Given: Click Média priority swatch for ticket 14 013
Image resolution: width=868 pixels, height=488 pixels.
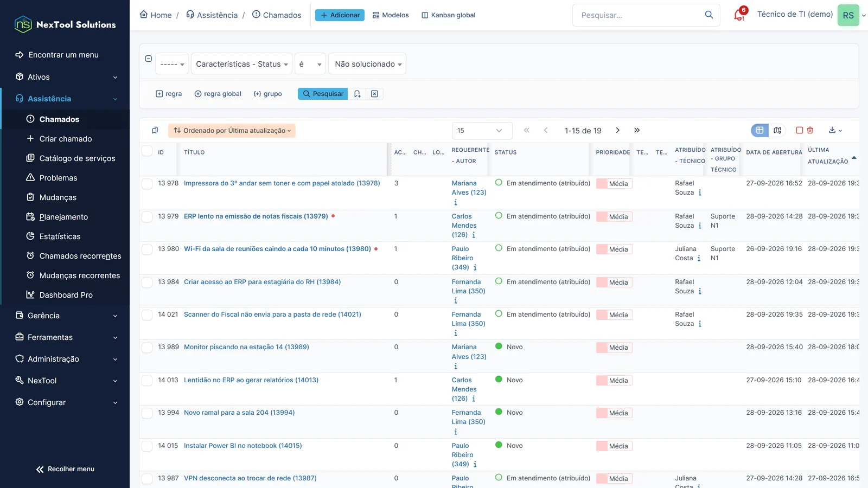Looking at the screenshot, I should coord(614,381).
